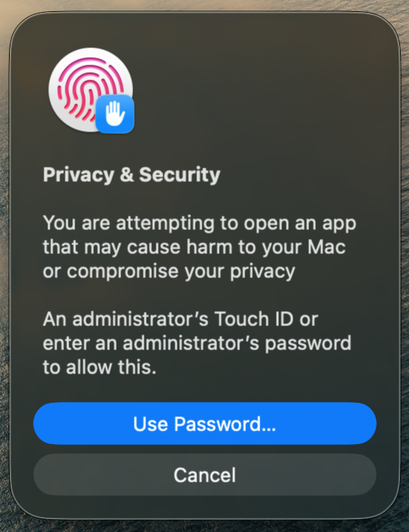Click the word Privacy in the heading
Viewport: 409px width, 532px height.
tap(79, 176)
